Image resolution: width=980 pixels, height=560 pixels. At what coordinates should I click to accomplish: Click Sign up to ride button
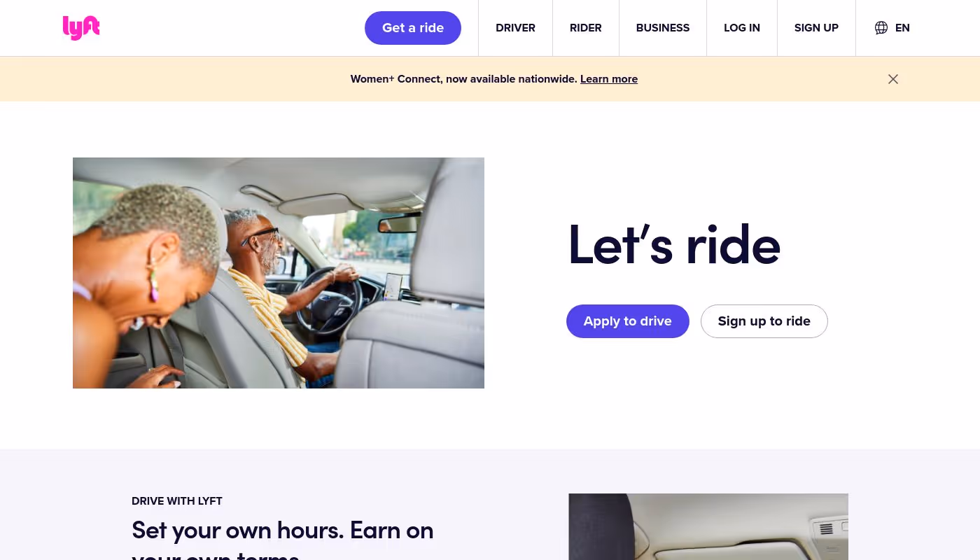(764, 321)
